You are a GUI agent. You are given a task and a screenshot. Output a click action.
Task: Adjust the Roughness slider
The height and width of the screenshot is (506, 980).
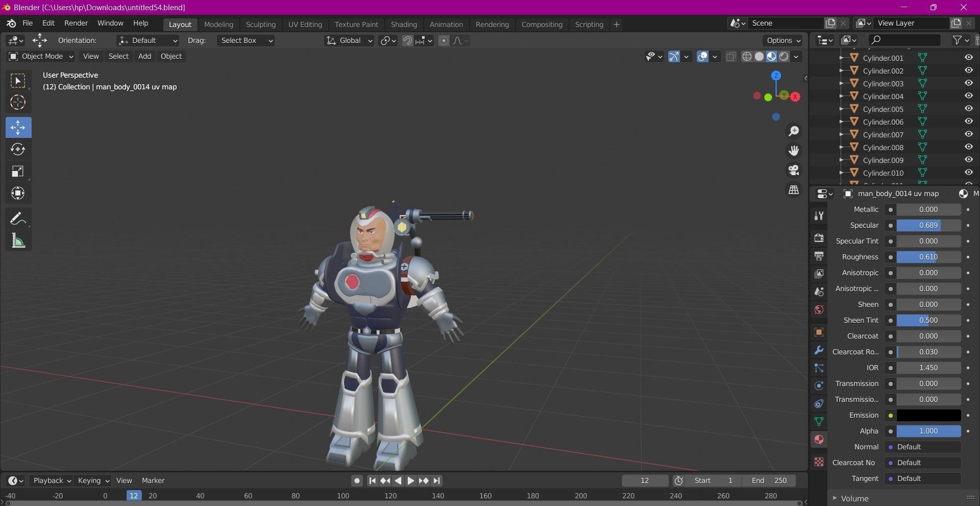pos(928,257)
